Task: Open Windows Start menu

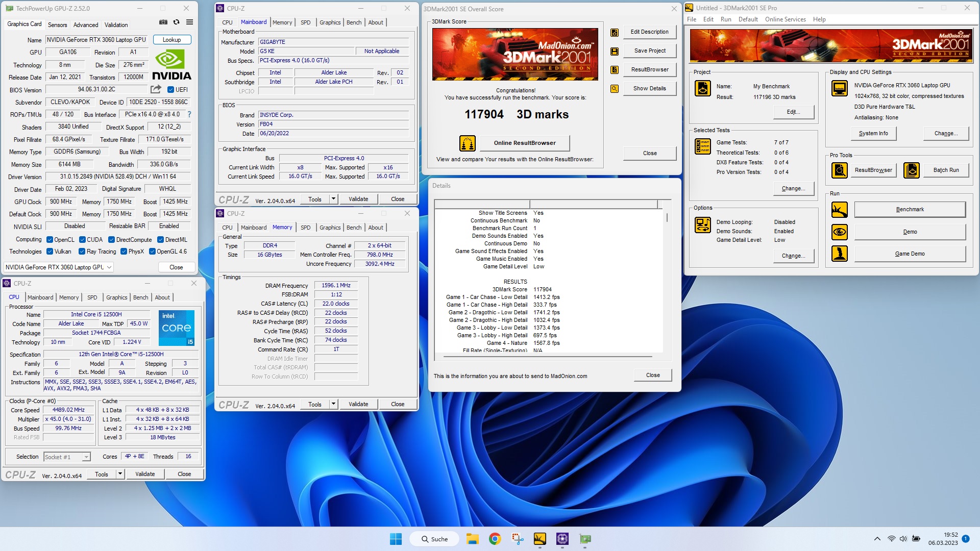Action: coord(396,539)
